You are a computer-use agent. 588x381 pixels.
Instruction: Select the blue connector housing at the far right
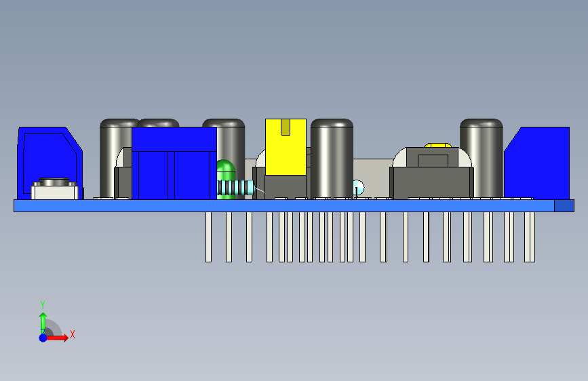[x=536, y=163]
